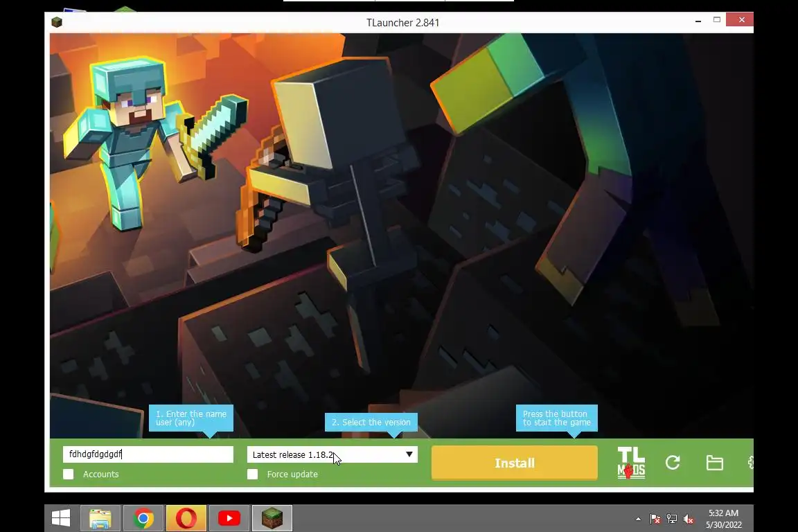
Task: Open the Windows Start button
Action: pyautogui.click(x=61, y=518)
